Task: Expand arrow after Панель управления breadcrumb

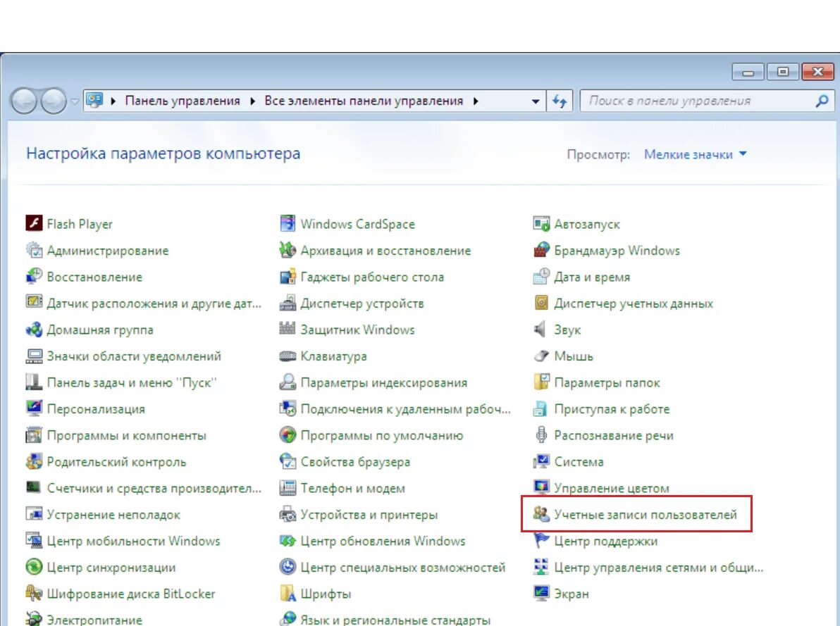Action: click(252, 101)
